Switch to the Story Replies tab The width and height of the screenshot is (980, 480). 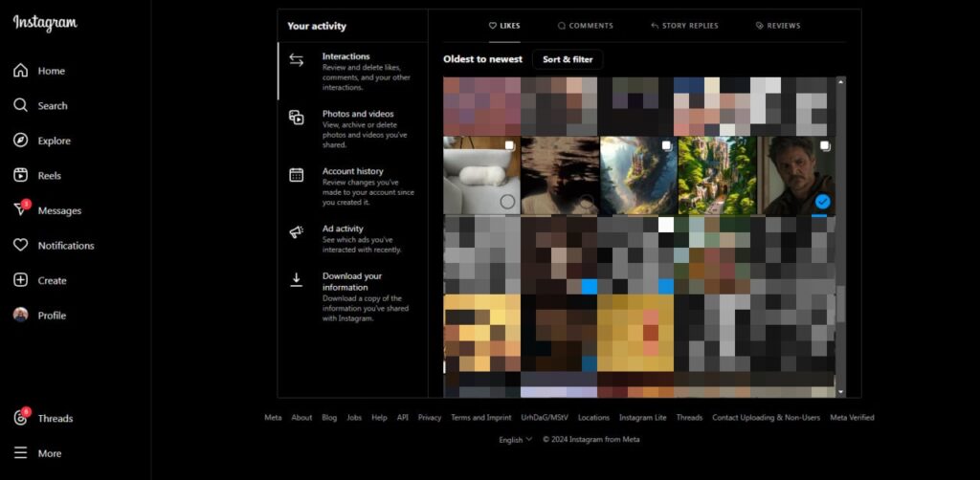(683, 26)
